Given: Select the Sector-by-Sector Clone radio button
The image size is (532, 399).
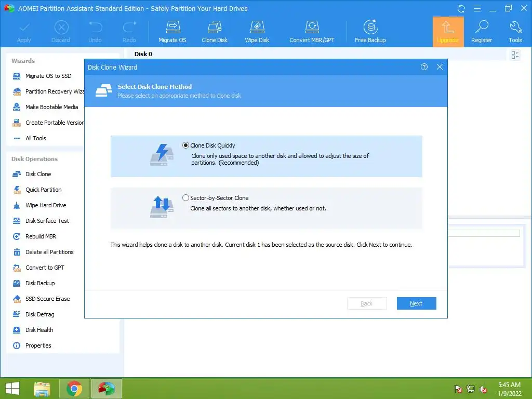Looking at the screenshot, I should tap(185, 198).
